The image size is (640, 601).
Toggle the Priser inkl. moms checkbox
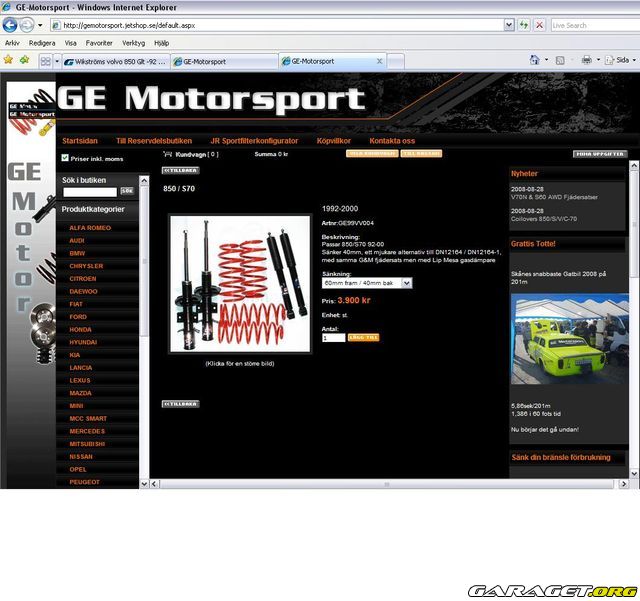(x=66, y=158)
